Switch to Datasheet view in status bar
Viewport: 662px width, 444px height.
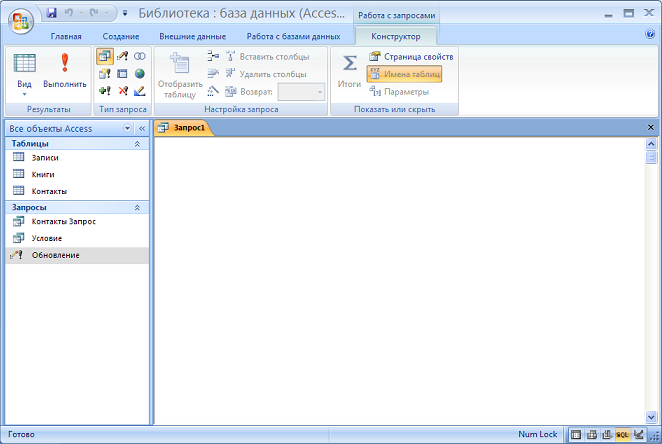click(576, 434)
